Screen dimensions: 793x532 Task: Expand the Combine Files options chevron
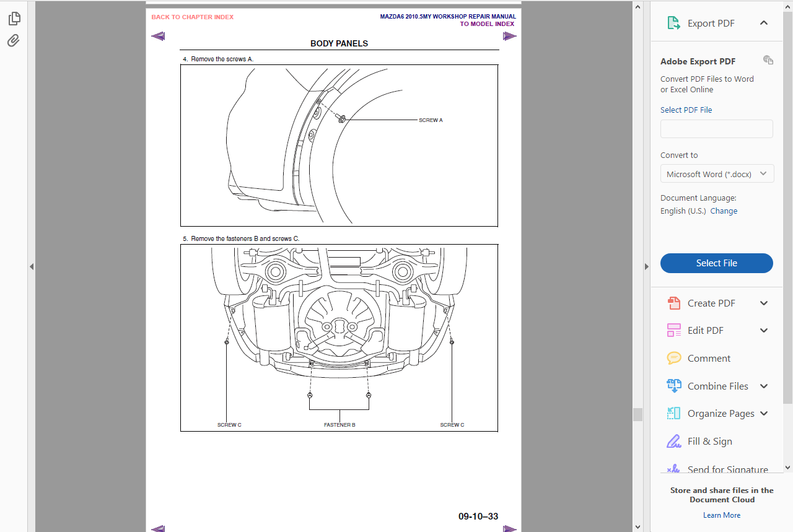coord(764,386)
